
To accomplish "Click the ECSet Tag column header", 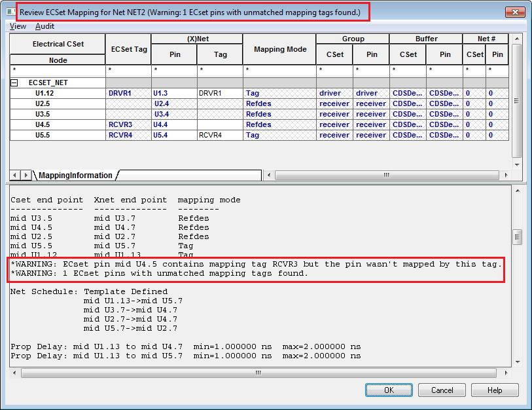I will pos(129,49).
